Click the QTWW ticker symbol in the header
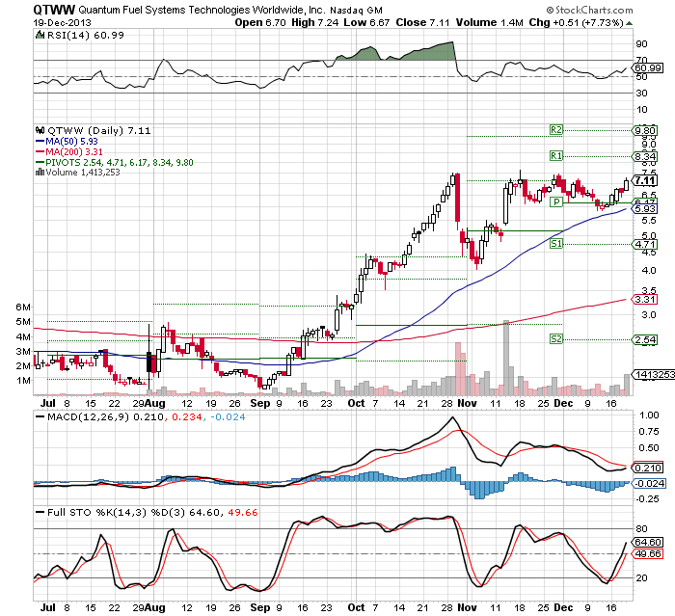 54,10
